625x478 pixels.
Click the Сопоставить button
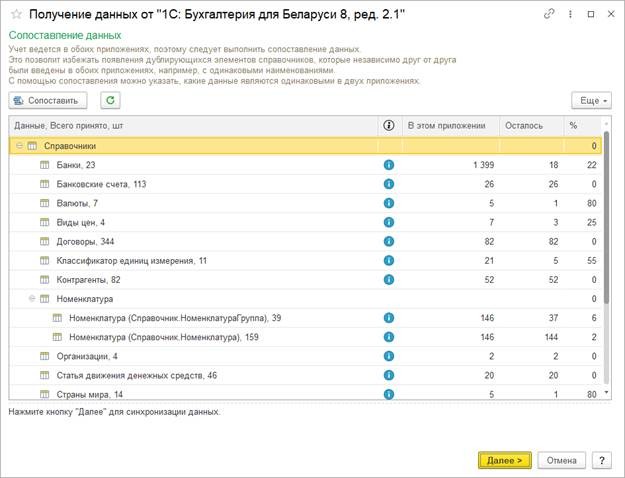pos(48,100)
